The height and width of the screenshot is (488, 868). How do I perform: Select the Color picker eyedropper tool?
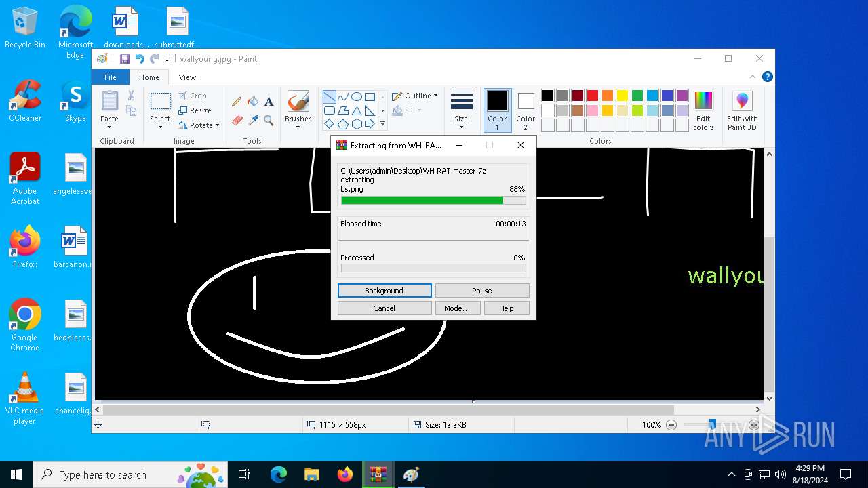pos(253,120)
